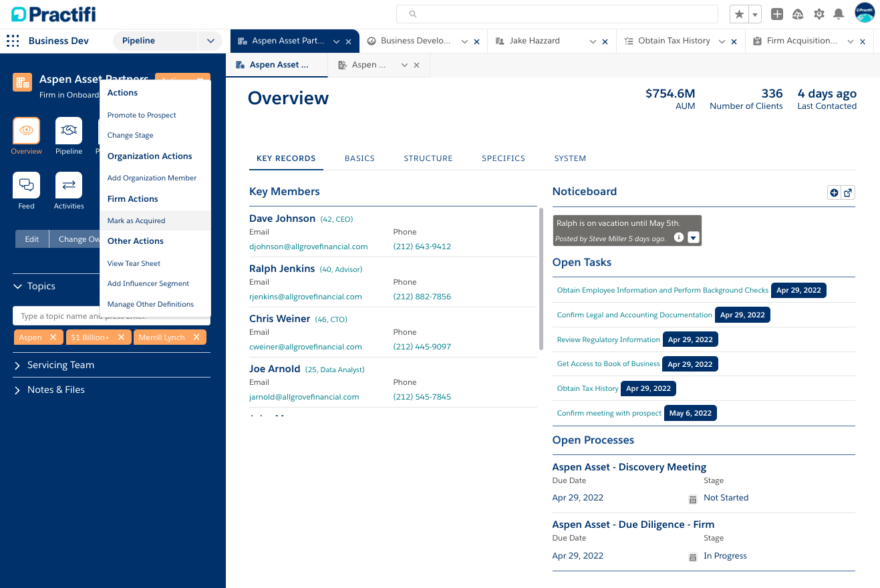Viewport: 880px width, 588px height.
Task: Open the Pipeline navigation dropdown arrow
Action: tap(210, 41)
